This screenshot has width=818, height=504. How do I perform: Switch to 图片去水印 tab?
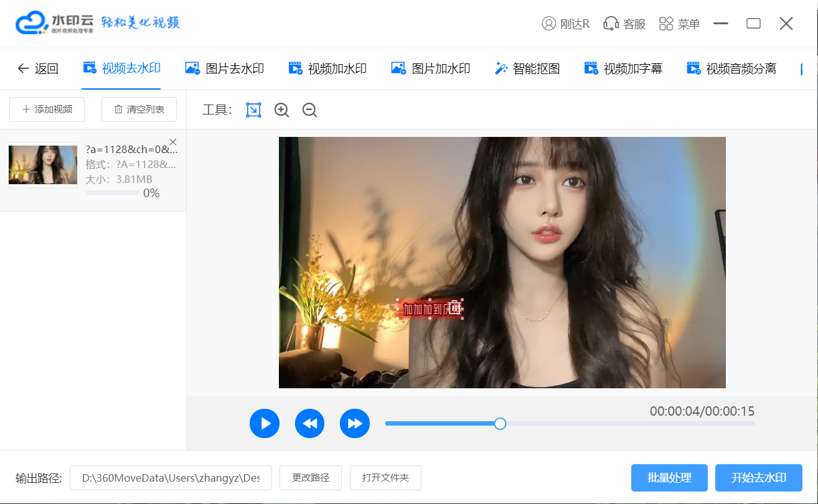pos(225,68)
